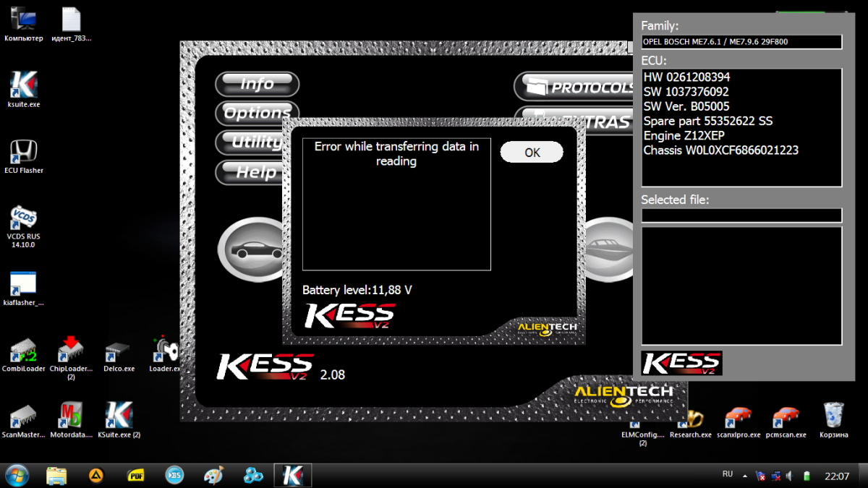Select the 'Chassis W0L0XCF6866021223' line

coord(721,150)
